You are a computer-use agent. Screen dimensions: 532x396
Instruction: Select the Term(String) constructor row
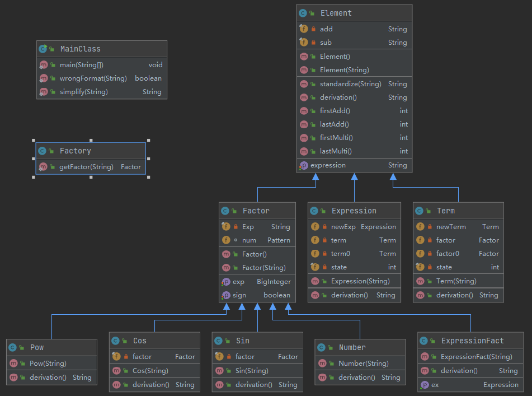coord(458,281)
